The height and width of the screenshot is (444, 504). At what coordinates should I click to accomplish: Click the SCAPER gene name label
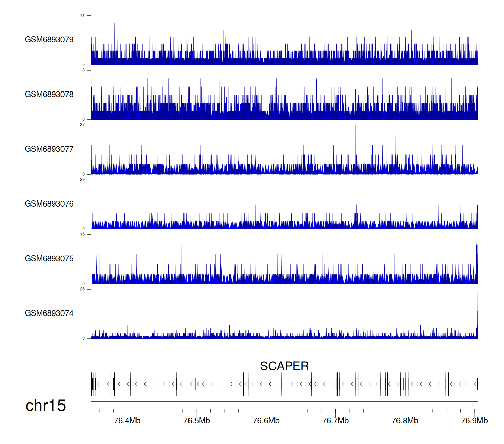click(x=284, y=366)
